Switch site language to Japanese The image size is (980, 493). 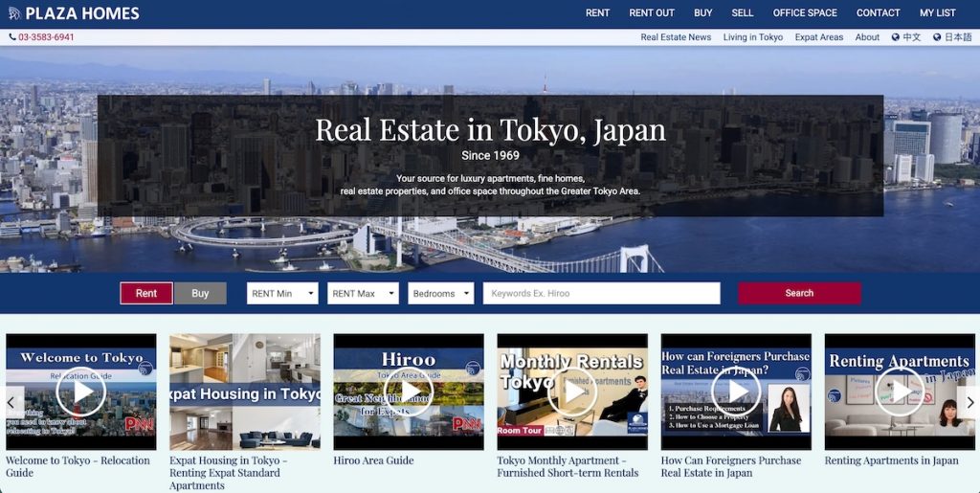tap(952, 37)
